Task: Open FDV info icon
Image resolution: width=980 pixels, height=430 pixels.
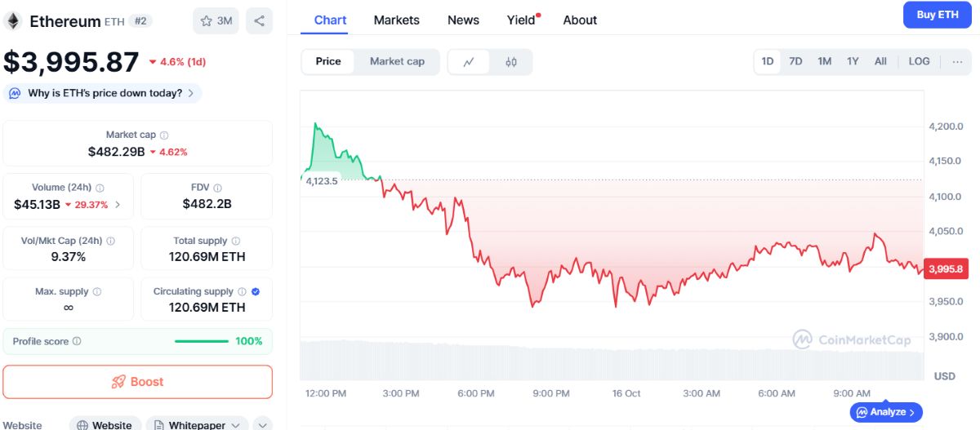Action: [x=217, y=188]
